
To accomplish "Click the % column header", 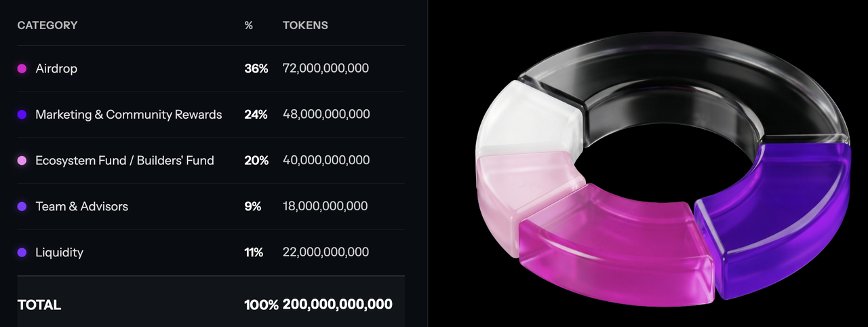I will 248,25.
